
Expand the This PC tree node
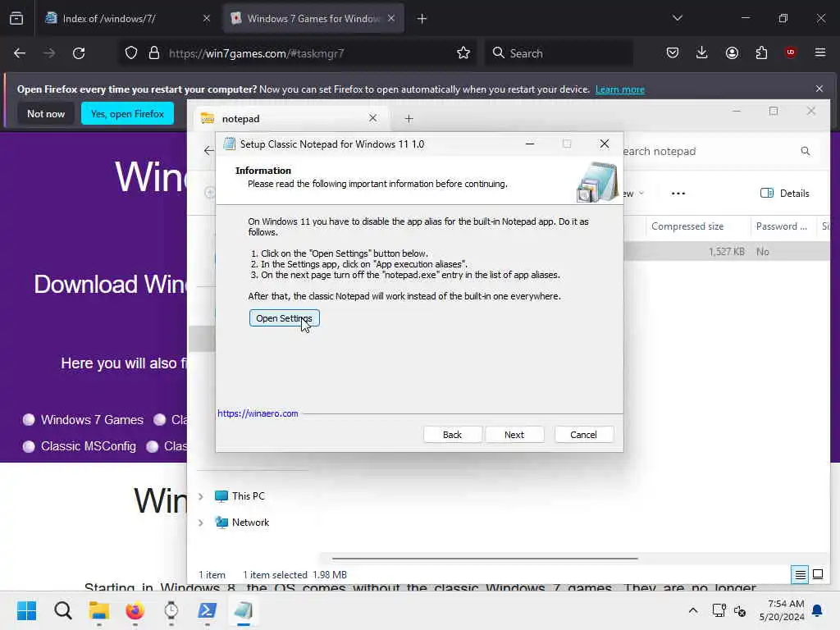pos(201,496)
